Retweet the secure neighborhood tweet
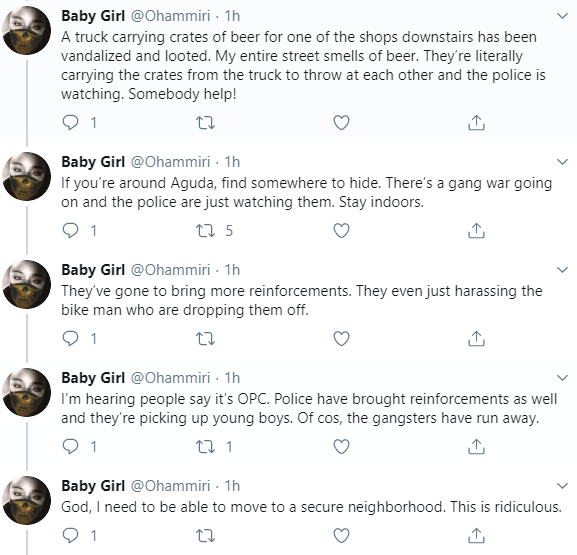The height and width of the screenshot is (555, 577). (x=205, y=536)
